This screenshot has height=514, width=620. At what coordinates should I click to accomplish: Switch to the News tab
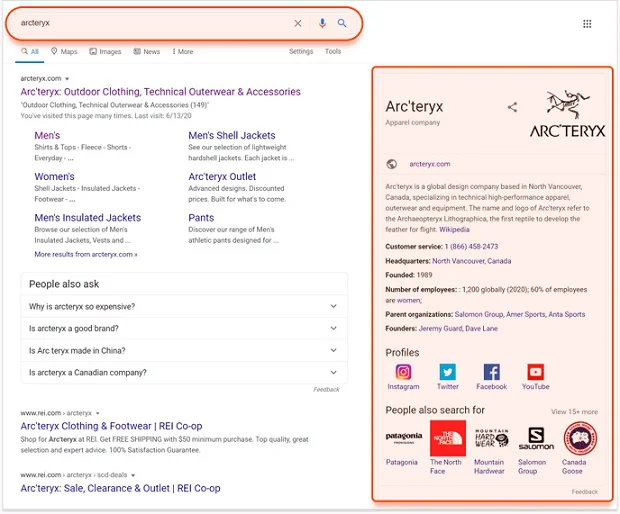point(147,51)
